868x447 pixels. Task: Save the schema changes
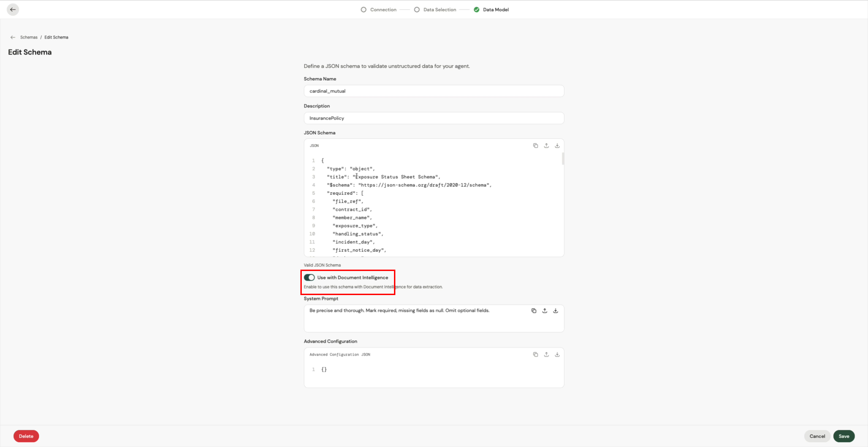pos(844,436)
